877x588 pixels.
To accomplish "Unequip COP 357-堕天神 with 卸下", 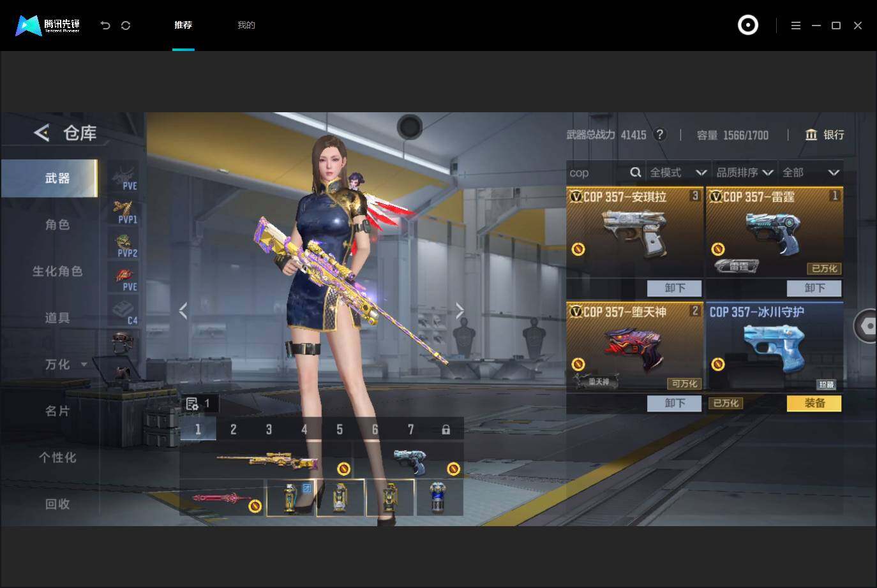I will point(675,403).
